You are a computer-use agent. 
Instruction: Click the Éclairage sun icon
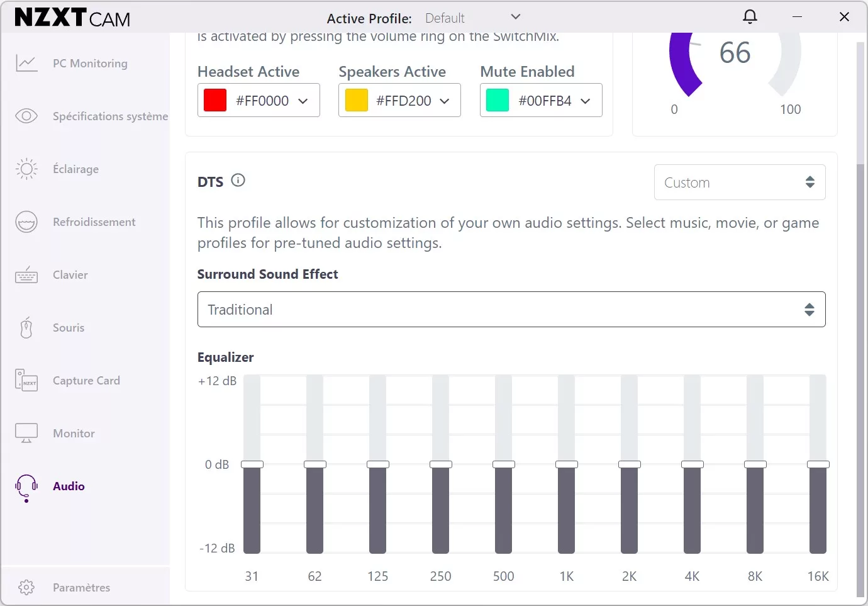pos(26,169)
